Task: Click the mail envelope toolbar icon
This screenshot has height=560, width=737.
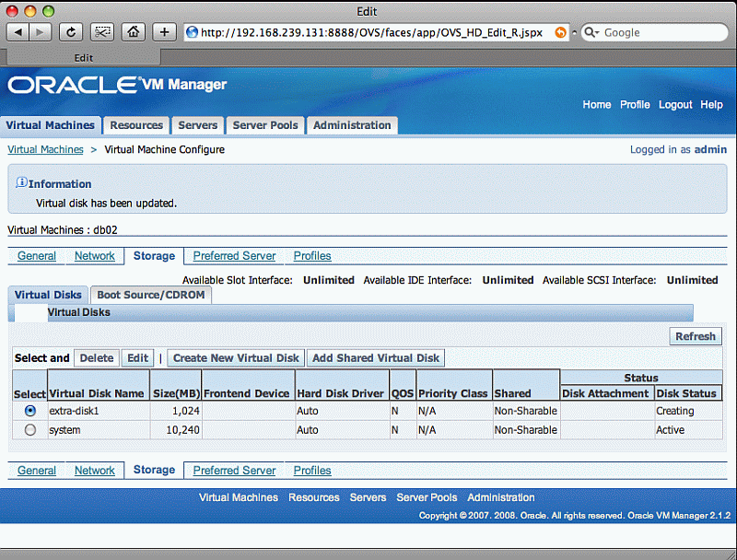Action: [x=102, y=32]
